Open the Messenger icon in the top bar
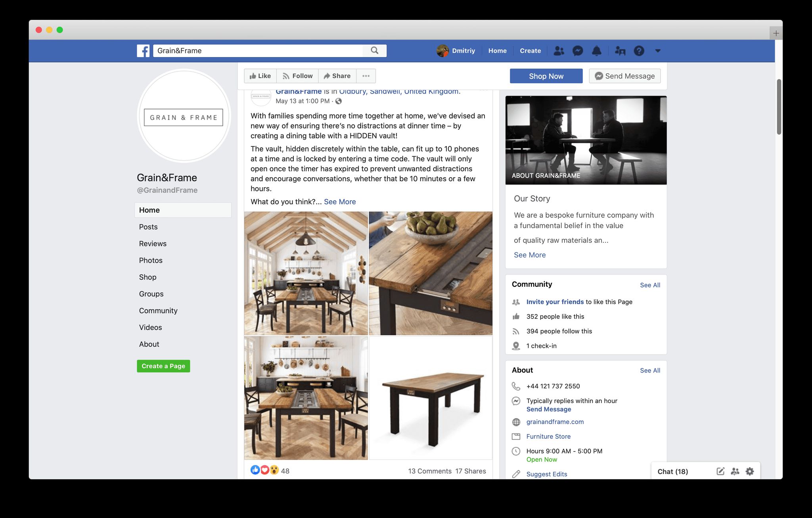The image size is (812, 518). (x=578, y=51)
